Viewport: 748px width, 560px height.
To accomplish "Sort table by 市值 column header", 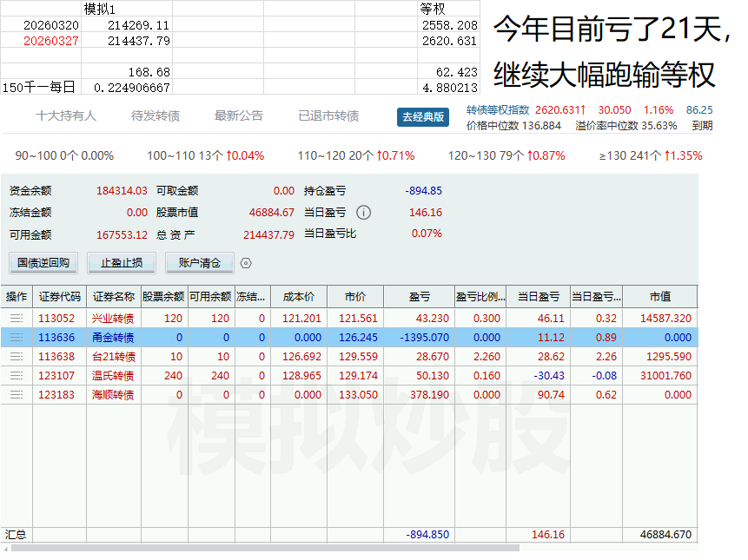I will (659, 296).
